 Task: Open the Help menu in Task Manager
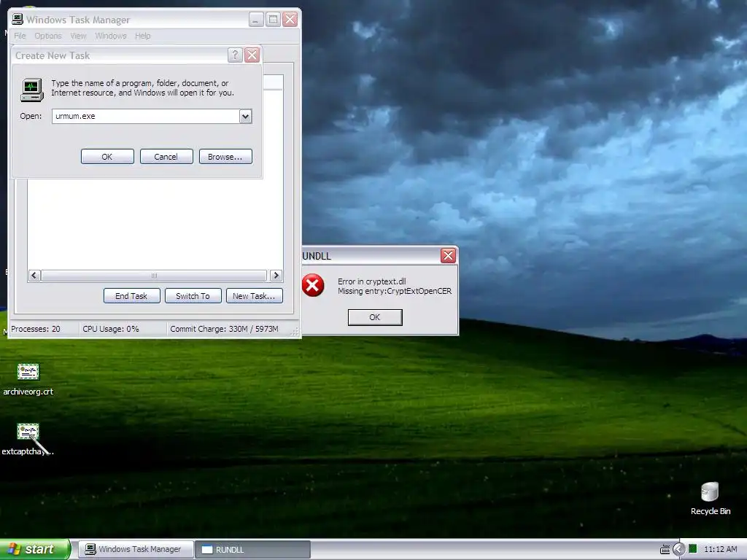pos(142,36)
